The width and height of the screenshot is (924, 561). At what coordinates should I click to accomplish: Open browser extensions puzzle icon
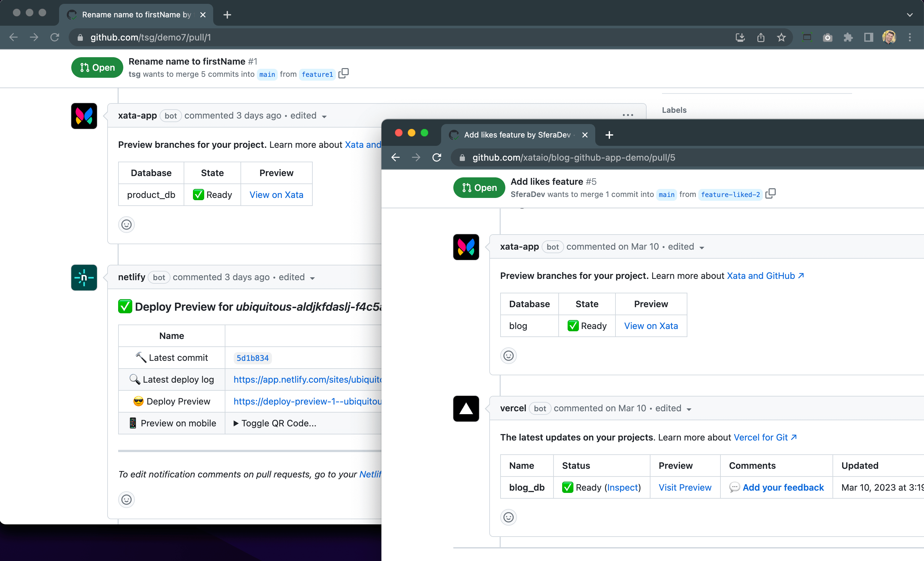848,38
